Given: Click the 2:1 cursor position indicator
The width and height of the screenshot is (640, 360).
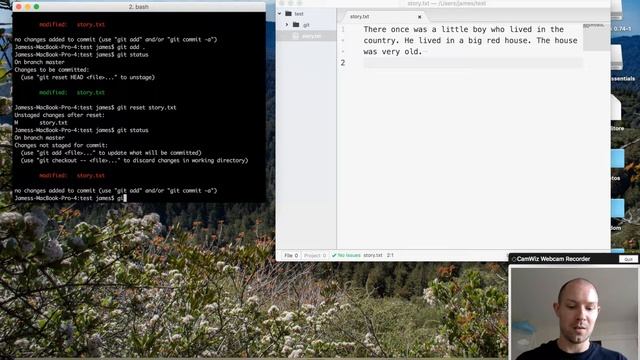Looking at the screenshot, I should coord(390,256).
